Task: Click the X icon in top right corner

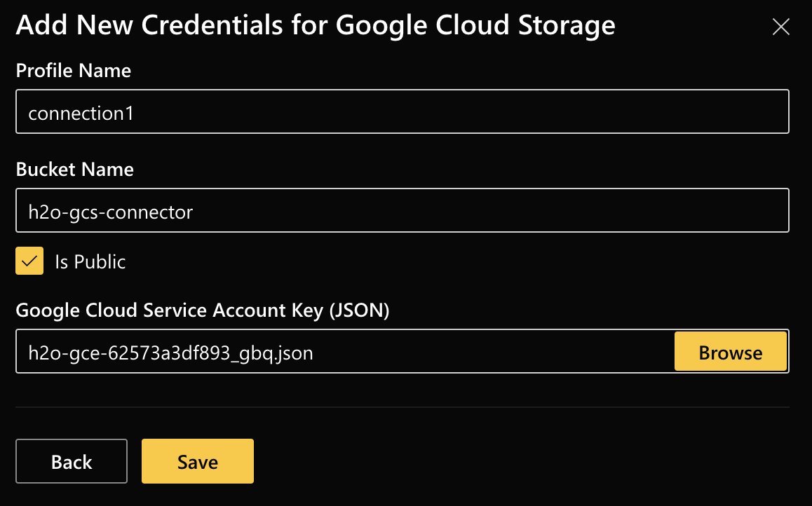Action: [780, 27]
